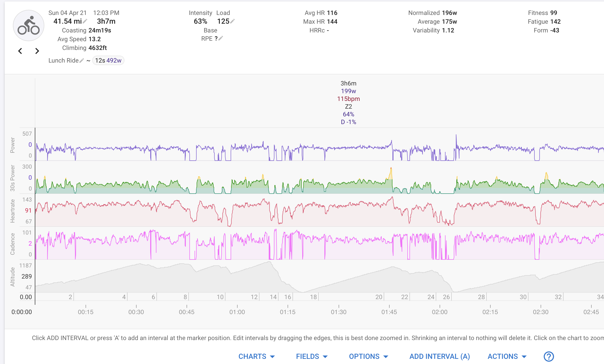Click the cycling activity bike icon
The height and width of the screenshot is (364, 604).
coord(29,25)
